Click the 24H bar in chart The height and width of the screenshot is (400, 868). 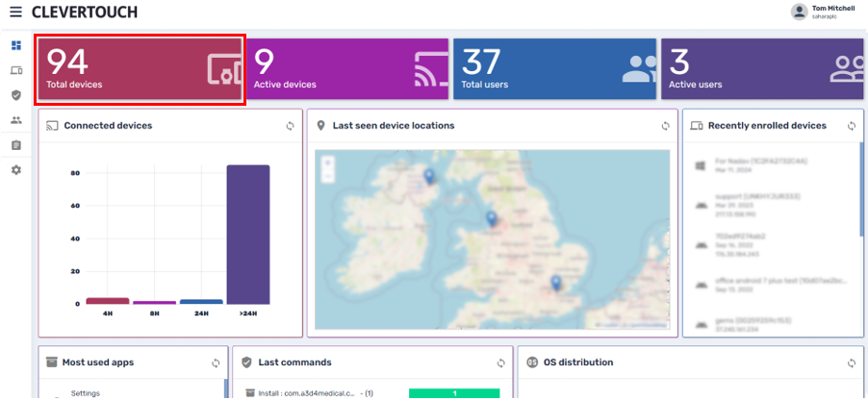tap(201, 302)
